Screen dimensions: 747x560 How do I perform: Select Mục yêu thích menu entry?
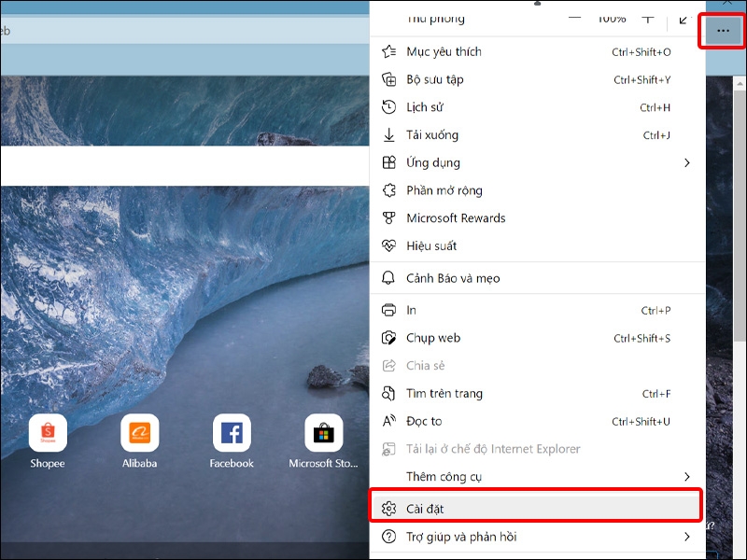point(538,51)
